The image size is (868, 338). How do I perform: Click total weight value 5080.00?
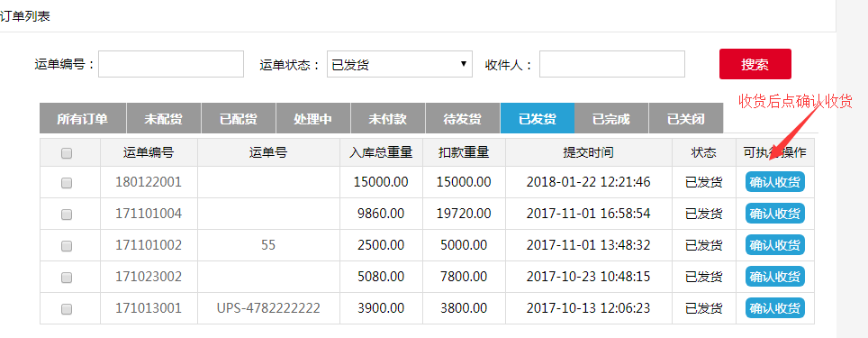pos(381,277)
